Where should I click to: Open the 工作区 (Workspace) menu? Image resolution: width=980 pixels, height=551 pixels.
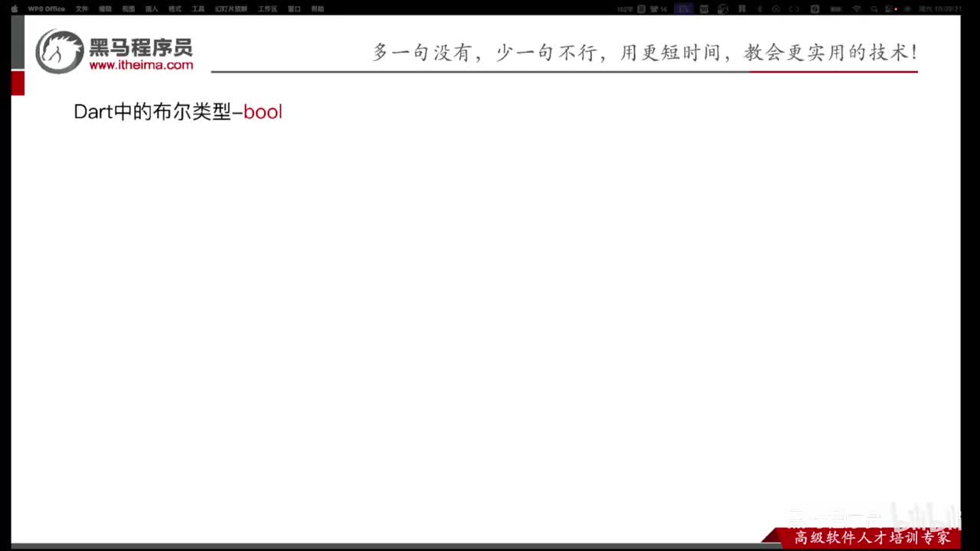coord(267,8)
